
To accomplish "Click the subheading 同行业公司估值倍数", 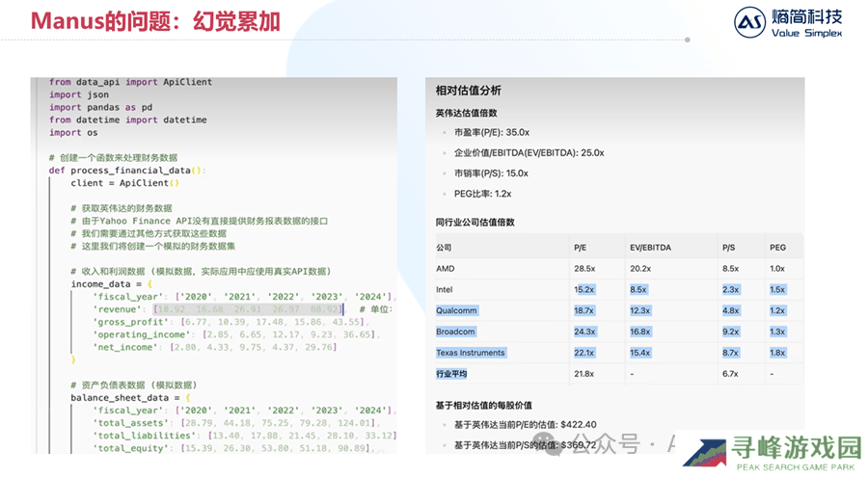I will (x=475, y=223).
